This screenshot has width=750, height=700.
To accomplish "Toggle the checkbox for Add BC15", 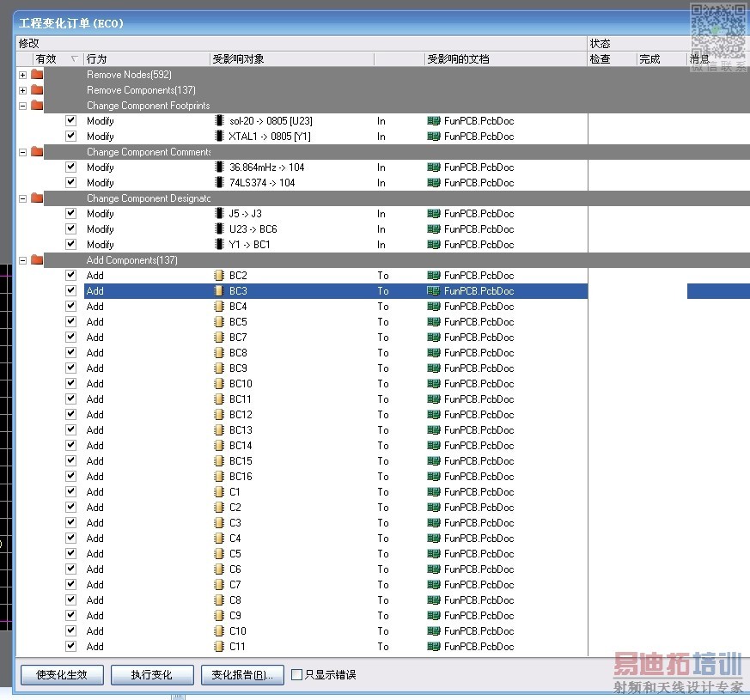I will (70, 460).
